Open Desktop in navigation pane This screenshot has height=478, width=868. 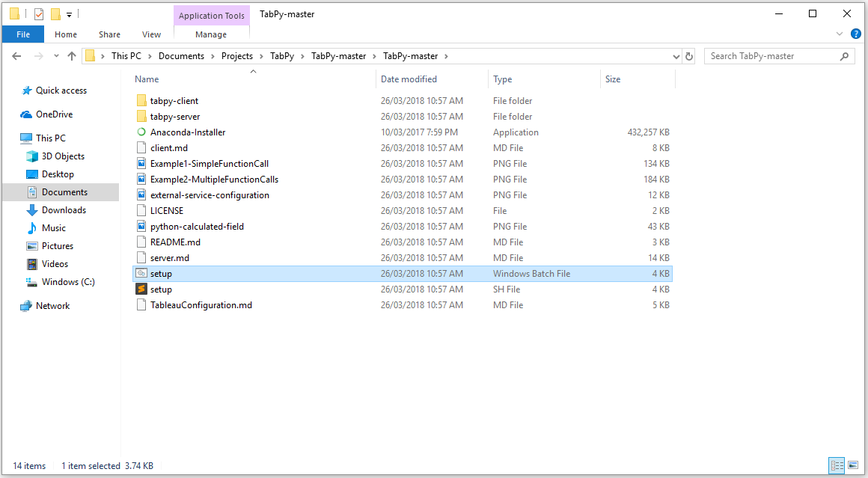[58, 174]
